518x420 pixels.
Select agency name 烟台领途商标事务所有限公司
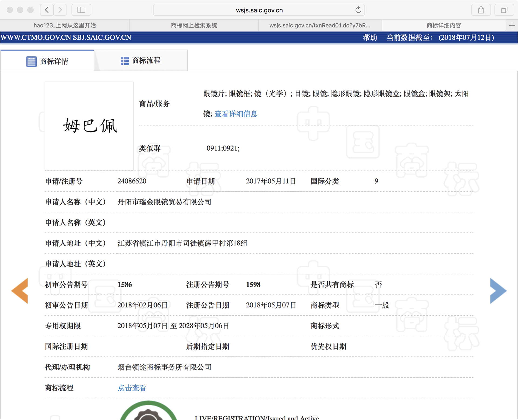[x=164, y=367]
